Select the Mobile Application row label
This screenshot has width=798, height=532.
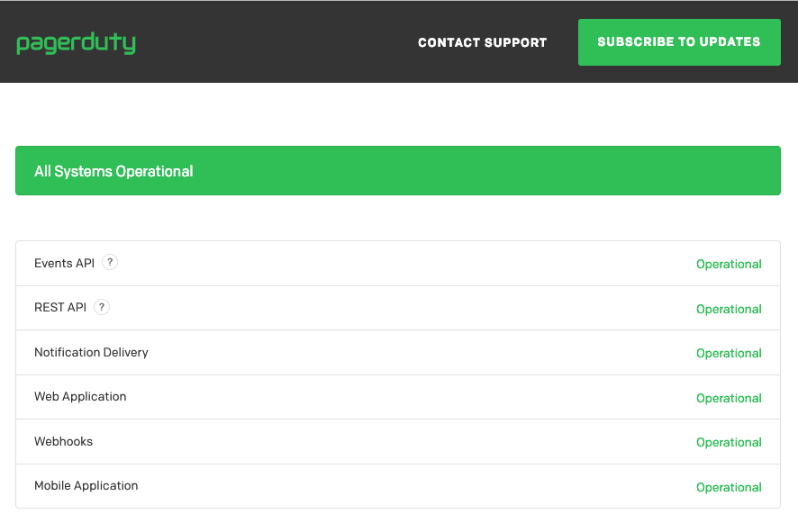point(86,486)
